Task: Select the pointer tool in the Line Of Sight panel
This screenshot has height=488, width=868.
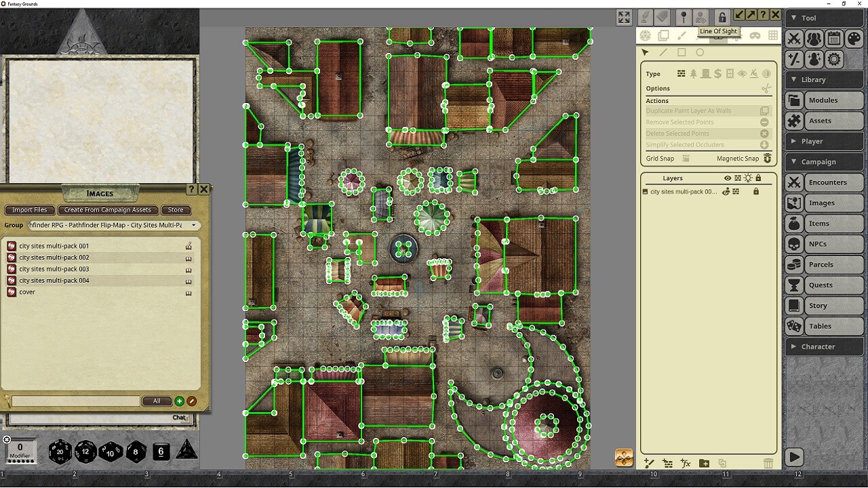Action: (646, 52)
